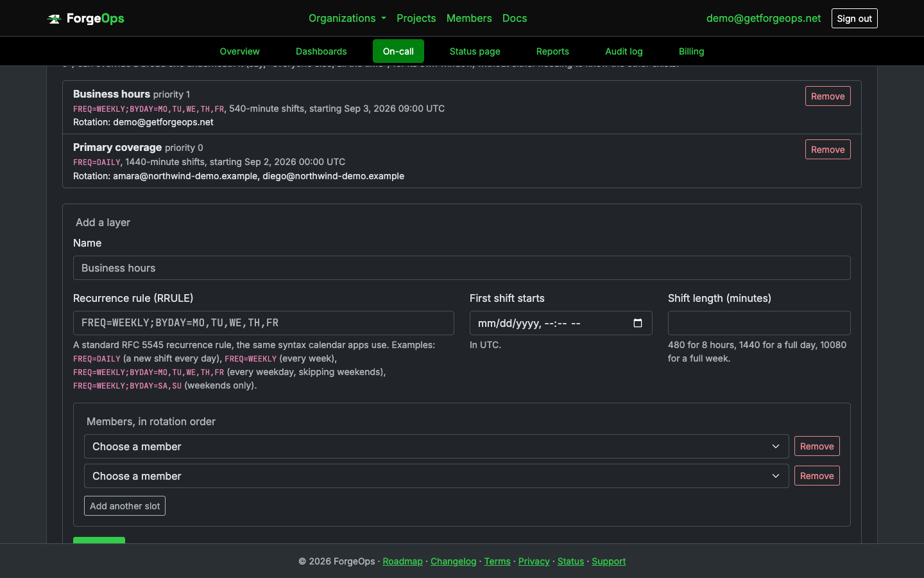Viewport: 924px width, 578px height.
Task: Click the ForgeOps brand name
Action: (x=96, y=19)
